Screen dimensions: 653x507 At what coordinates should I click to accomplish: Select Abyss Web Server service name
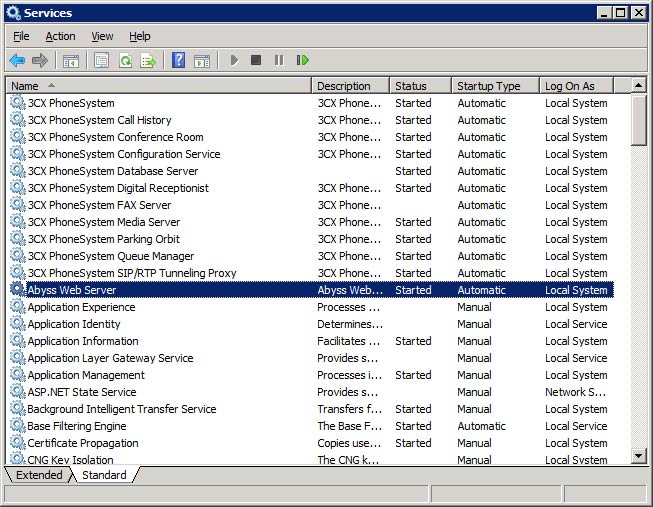(72, 290)
